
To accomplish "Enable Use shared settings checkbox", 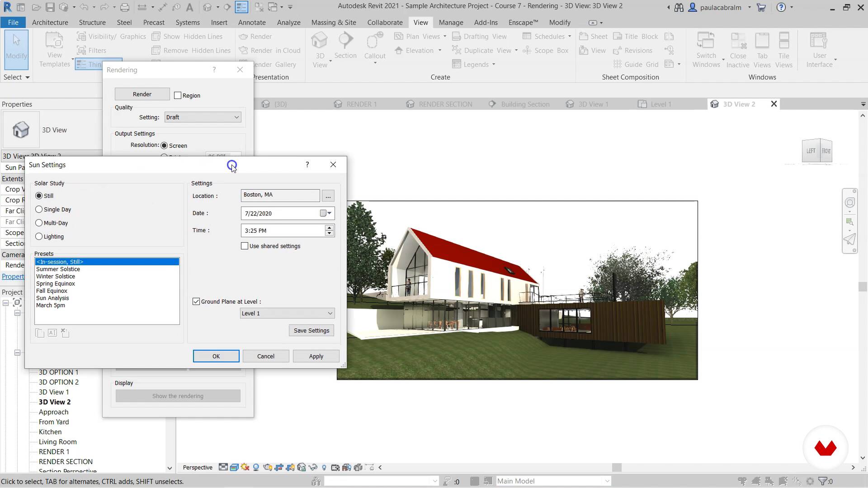I will (245, 246).
